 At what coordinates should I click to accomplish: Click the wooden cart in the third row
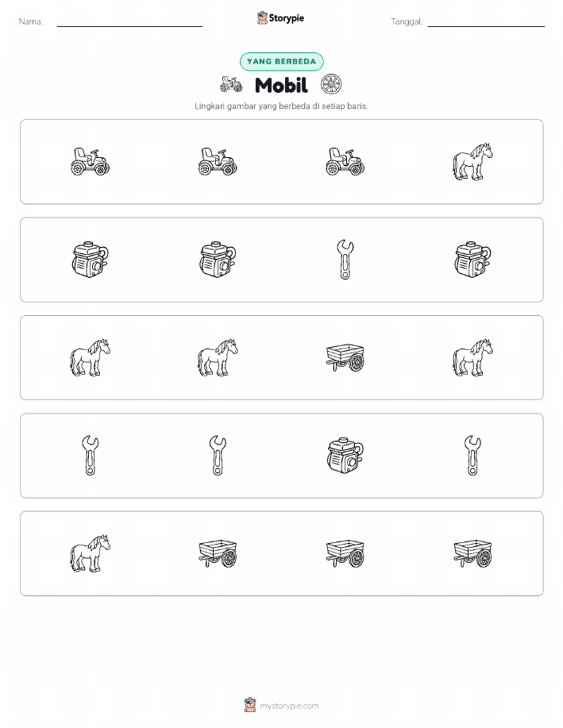[345, 357]
